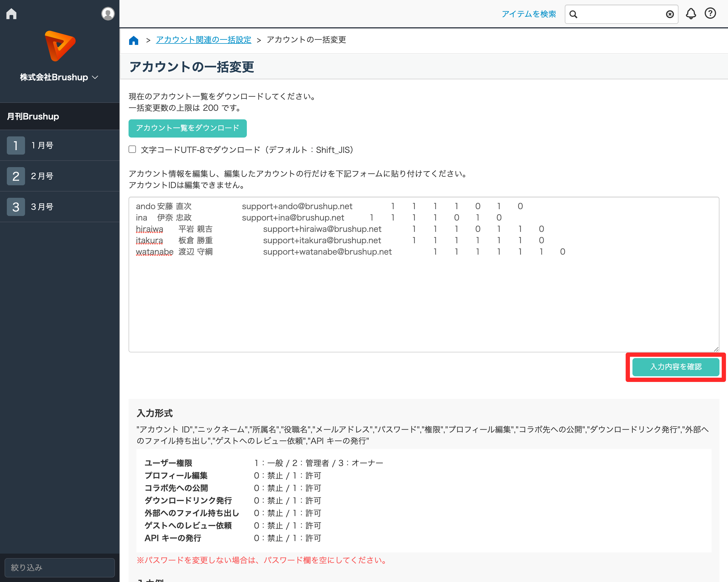The width and height of the screenshot is (728, 582).
Task: Click the アイテムを検索 link
Action: pyautogui.click(x=529, y=14)
